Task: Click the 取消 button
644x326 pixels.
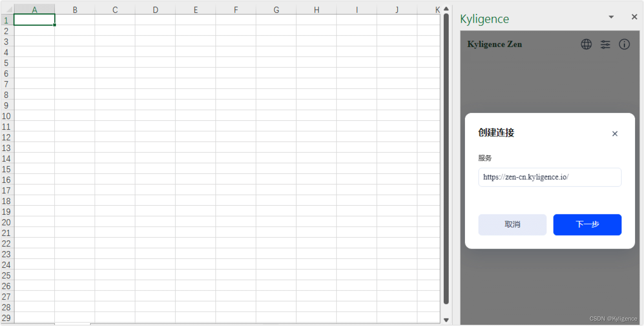Action: [512, 225]
